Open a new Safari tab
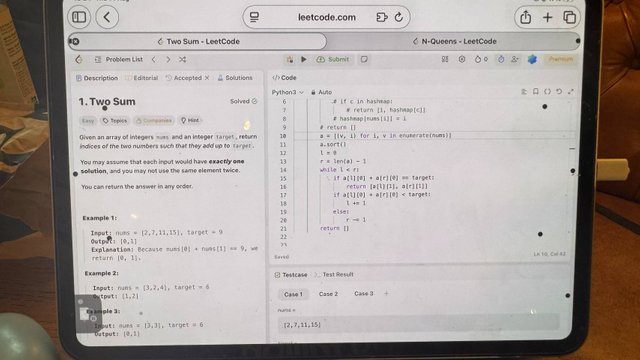The image size is (640, 360). point(547,17)
